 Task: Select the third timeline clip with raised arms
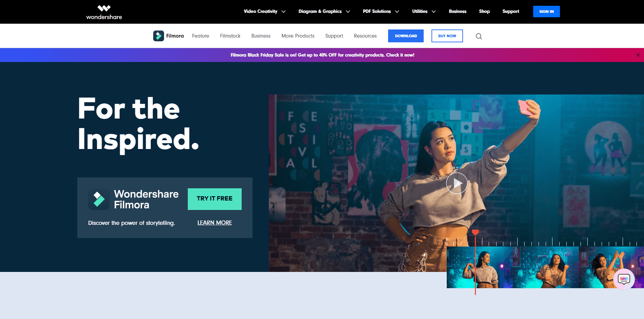point(611,267)
